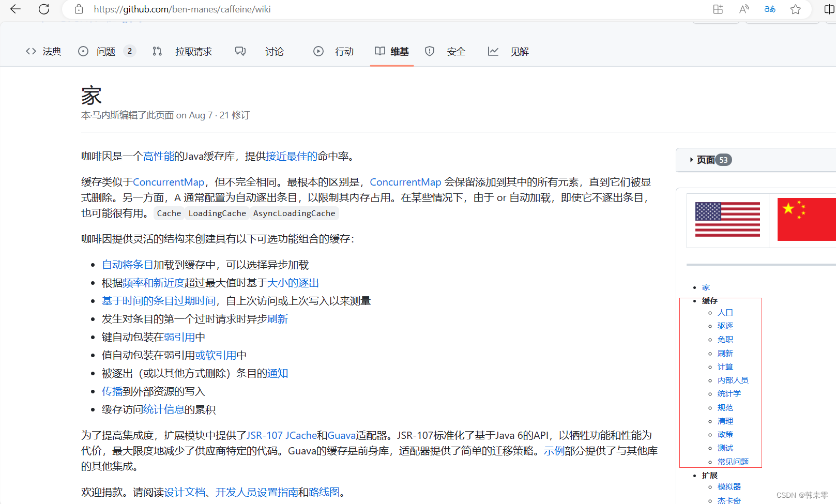
Task: Switch to the 法典 (Code) tab
Action: click(52, 51)
